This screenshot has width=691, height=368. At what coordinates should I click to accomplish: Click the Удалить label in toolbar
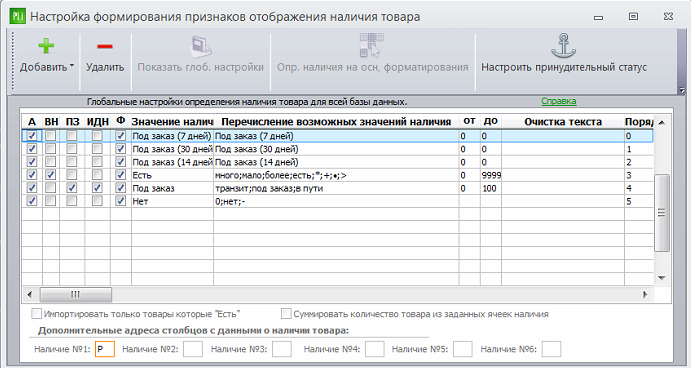tap(105, 67)
